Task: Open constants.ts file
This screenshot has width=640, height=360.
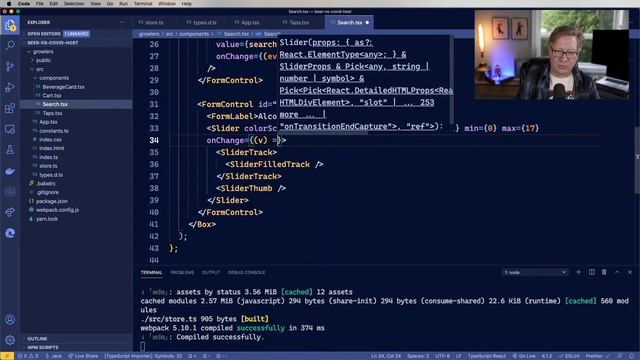Action: [54, 131]
